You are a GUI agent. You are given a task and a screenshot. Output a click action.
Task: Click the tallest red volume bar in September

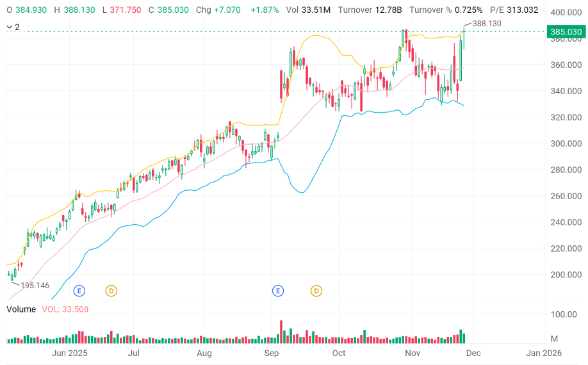[281, 332]
